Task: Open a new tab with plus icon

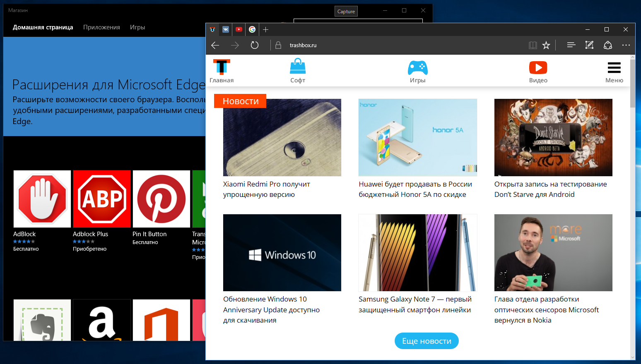Action: pos(265,29)
